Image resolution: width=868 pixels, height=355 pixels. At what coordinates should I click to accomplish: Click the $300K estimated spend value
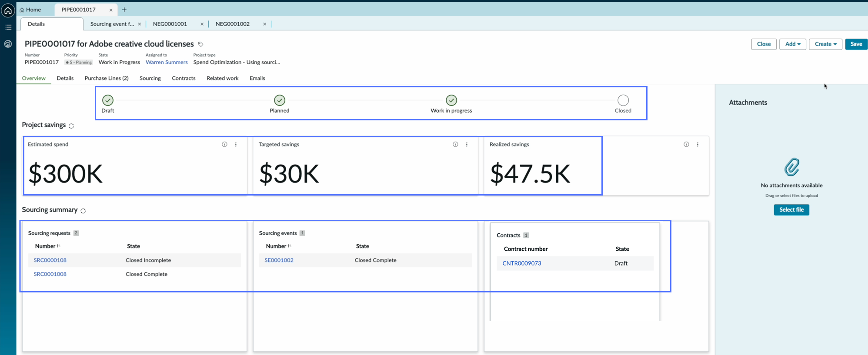click(66, 174)
